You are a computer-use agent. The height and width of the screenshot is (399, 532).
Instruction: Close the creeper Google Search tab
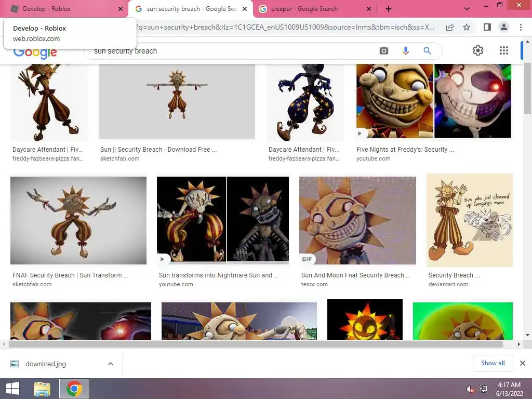369,9
